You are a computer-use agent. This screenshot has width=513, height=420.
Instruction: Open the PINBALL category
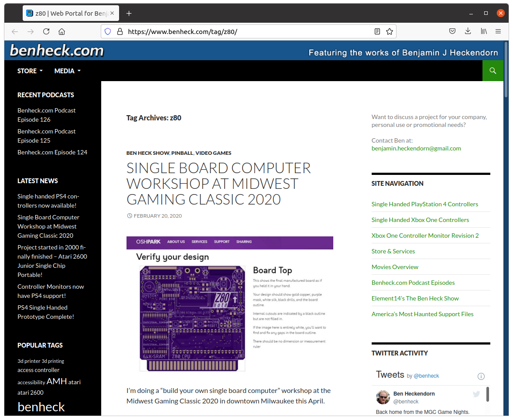pos(182,153)
